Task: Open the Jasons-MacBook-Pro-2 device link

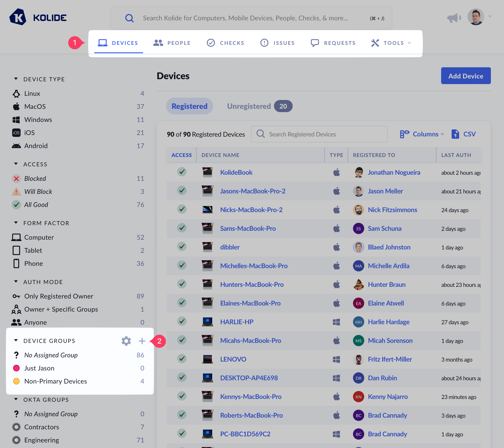Action: (x=253, y=191)
